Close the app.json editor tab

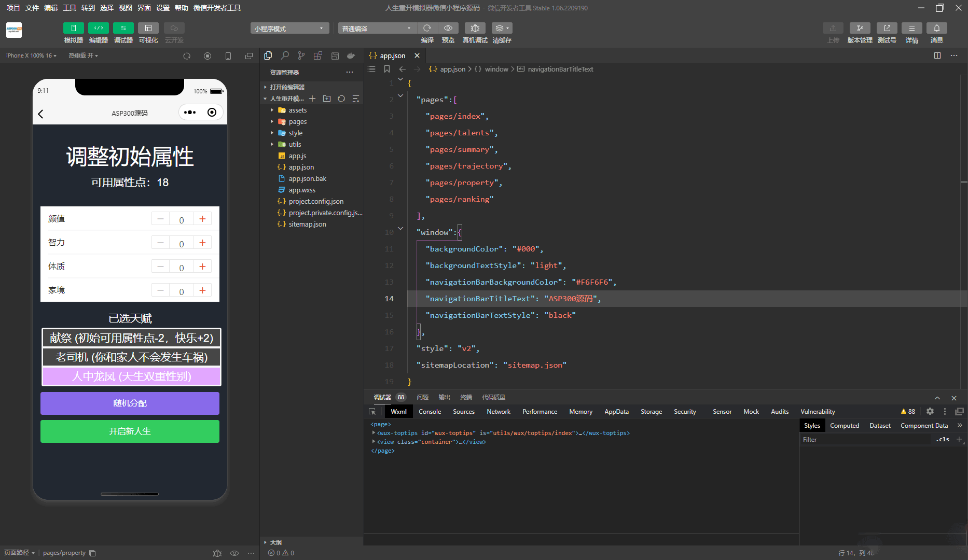[417, 55]
